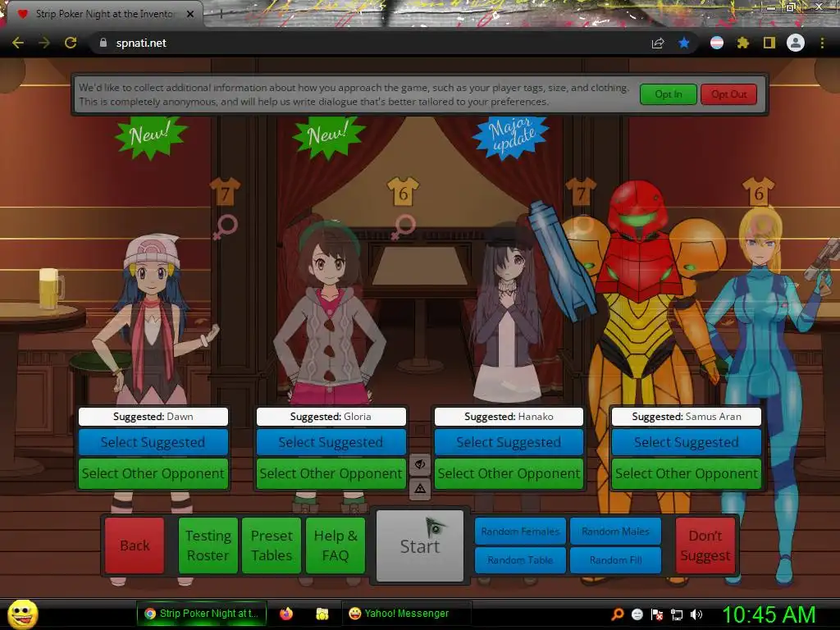Use Random Fill for empty slots

pos(615,559)
